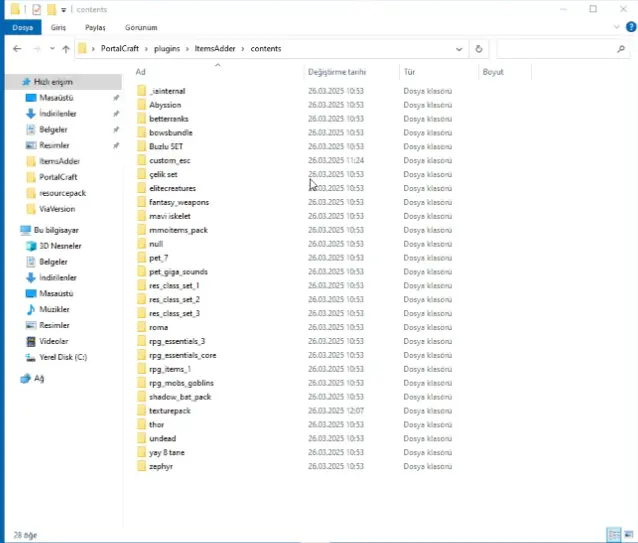Screen dimensions: 638x543
Task: Switch to the Paylaş ribbon tab
Action: 95,28
